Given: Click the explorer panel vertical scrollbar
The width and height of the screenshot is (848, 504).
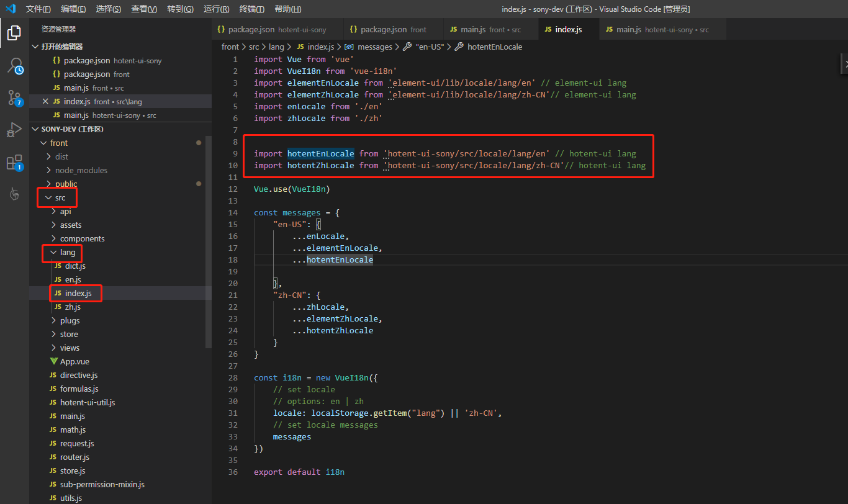Looking at the screenshot, I should coord(209,242).
